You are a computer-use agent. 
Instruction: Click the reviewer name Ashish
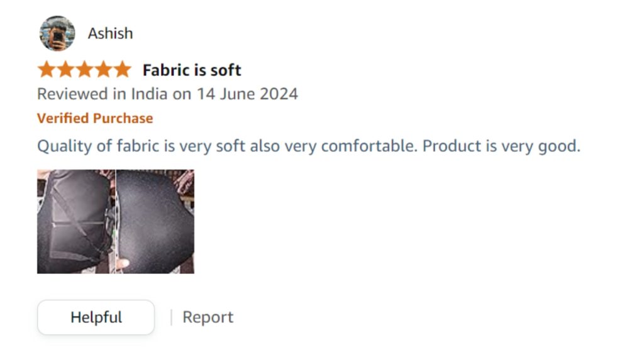(x=110, y=33)
